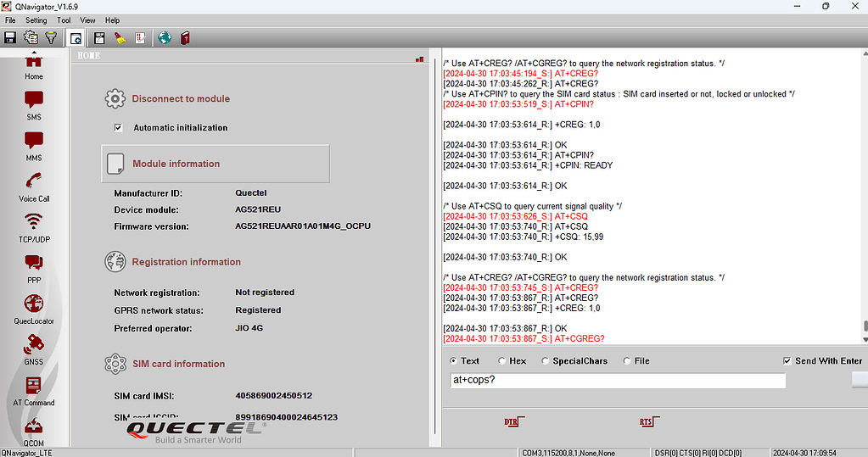
Task: Click the teal globe toolbar icon
Action: coord(165,37)
